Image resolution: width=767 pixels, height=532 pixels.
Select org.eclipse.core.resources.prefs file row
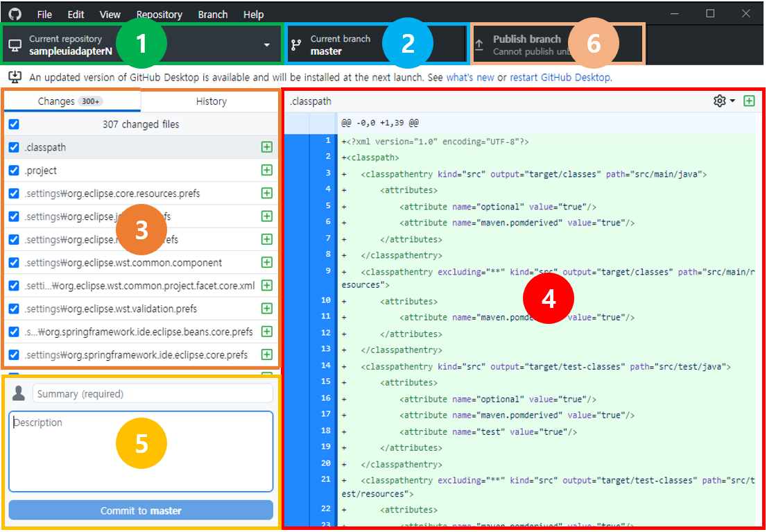point(141,194)
